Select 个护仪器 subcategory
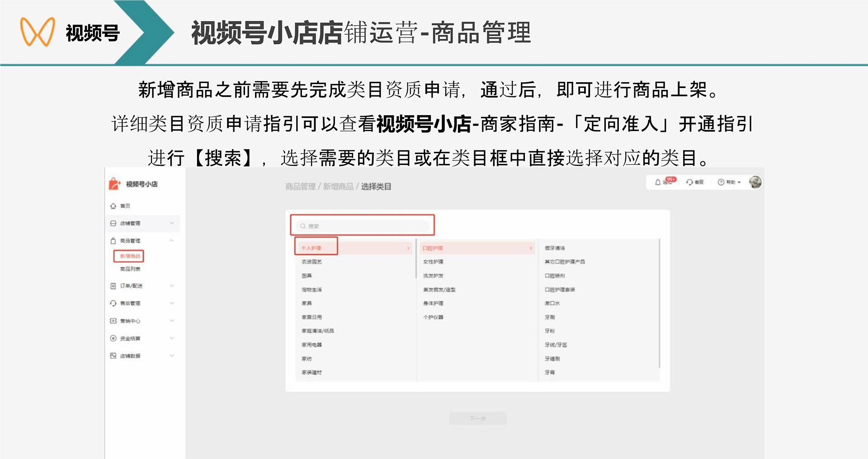Screen dimensions: 868x459 tap(433, 317)
